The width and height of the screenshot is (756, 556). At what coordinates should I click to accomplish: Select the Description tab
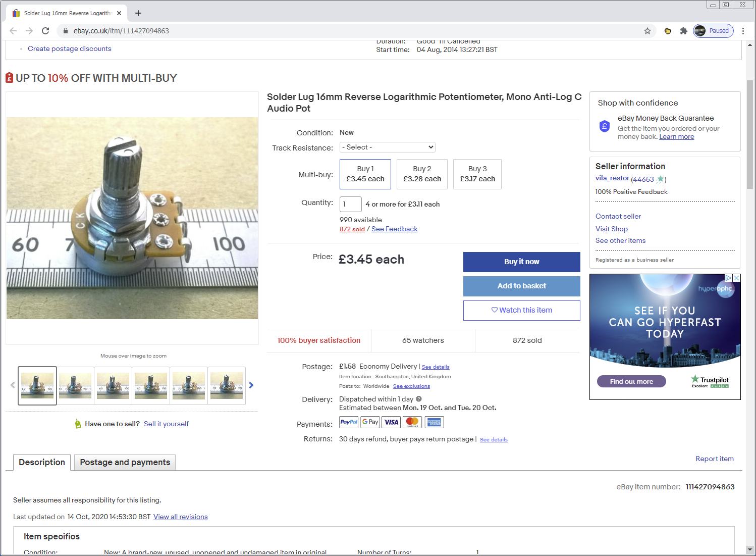pos(41,462)
